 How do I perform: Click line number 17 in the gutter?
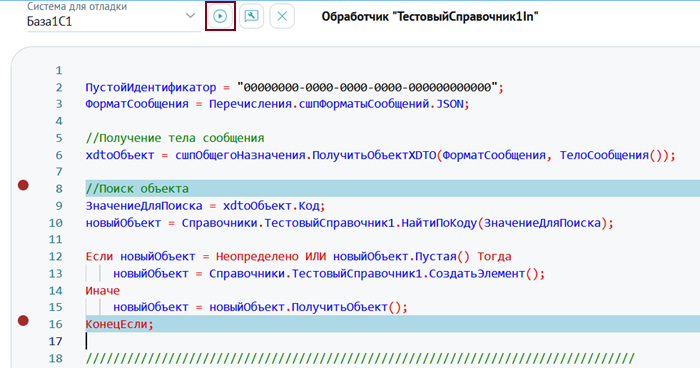(x=56, y=341)
